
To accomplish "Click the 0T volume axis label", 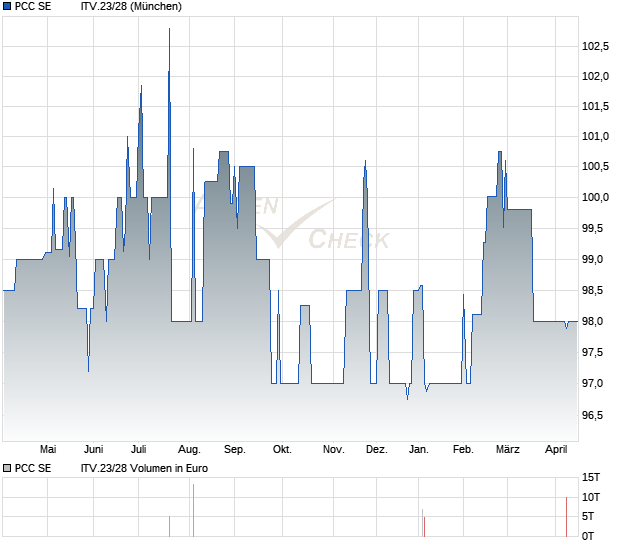I will click(x=593, y=535).
